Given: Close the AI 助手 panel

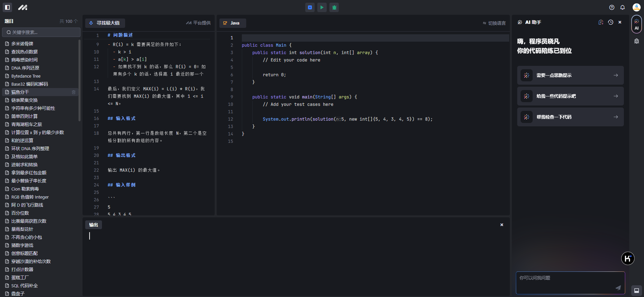Looking at the screenshot, I should pos(620,22).
